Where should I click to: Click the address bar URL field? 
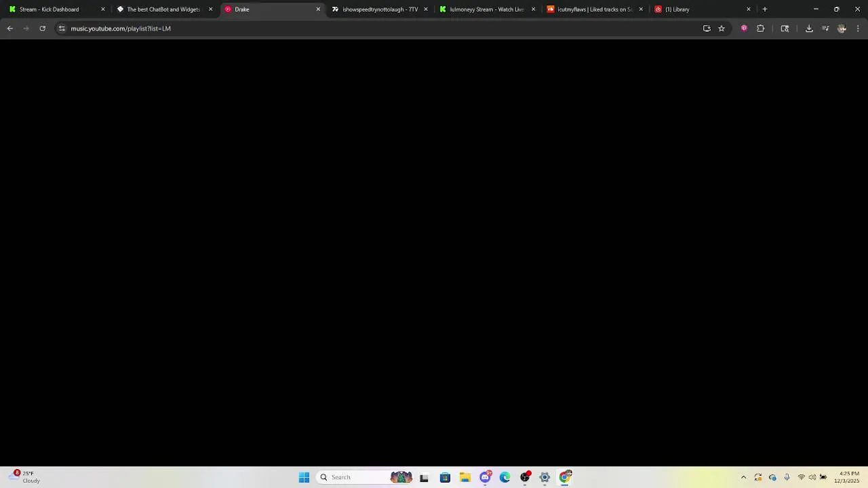tap(380, 28)
